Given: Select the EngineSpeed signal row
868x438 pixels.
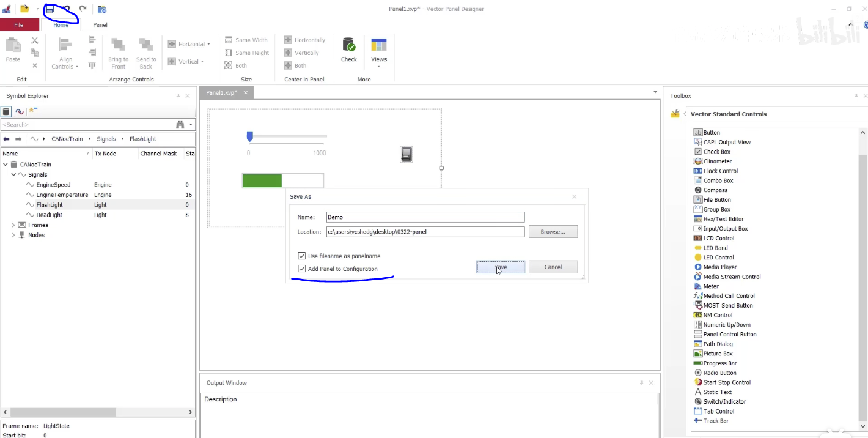Looking at the screenshot, I should pos(98,185).
